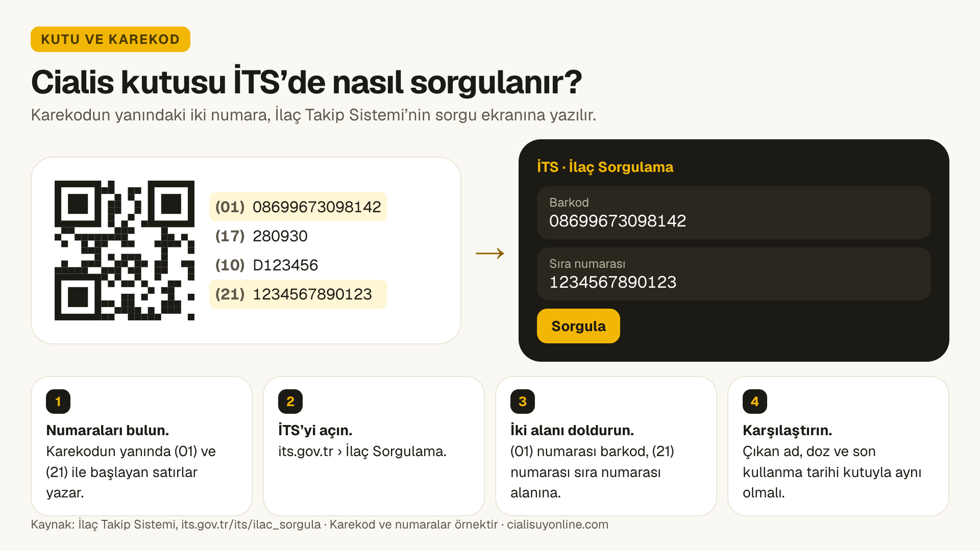Click the Karşılaştırın. step heading
980x551 pixels.
tap(787, 430)
